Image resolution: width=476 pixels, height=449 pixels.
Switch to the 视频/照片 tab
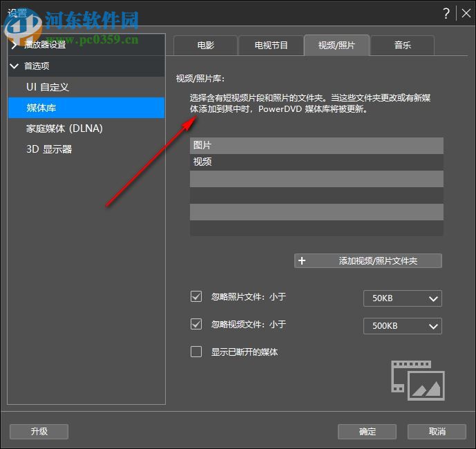(336, 45)
